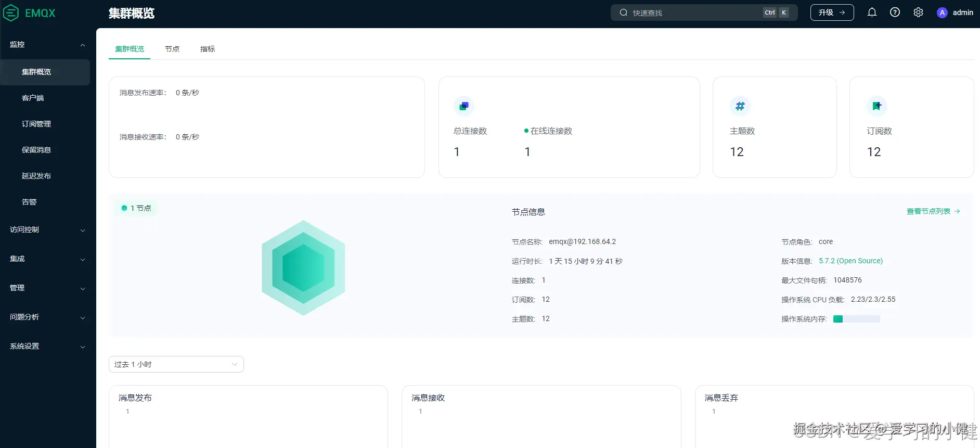
Task: Expand the 管理 menu section
Action: [x=48, y=288]
